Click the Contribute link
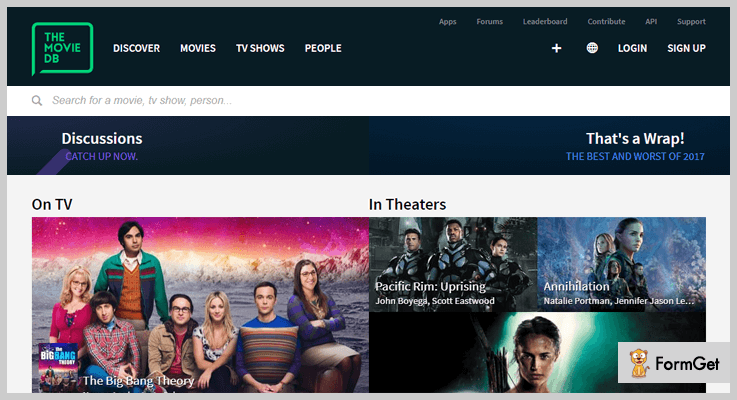This screenshot has height=400, width=737. (606, 22)
